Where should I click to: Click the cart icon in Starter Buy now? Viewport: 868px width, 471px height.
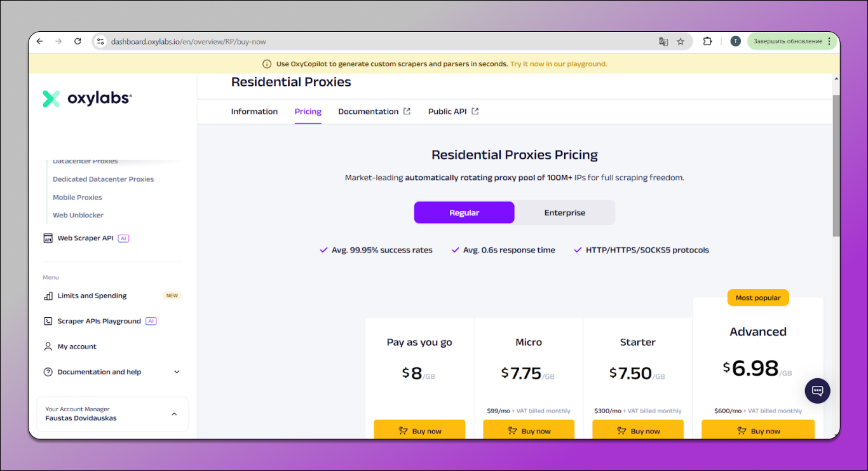pyautogui.click(x=621, y=431)
